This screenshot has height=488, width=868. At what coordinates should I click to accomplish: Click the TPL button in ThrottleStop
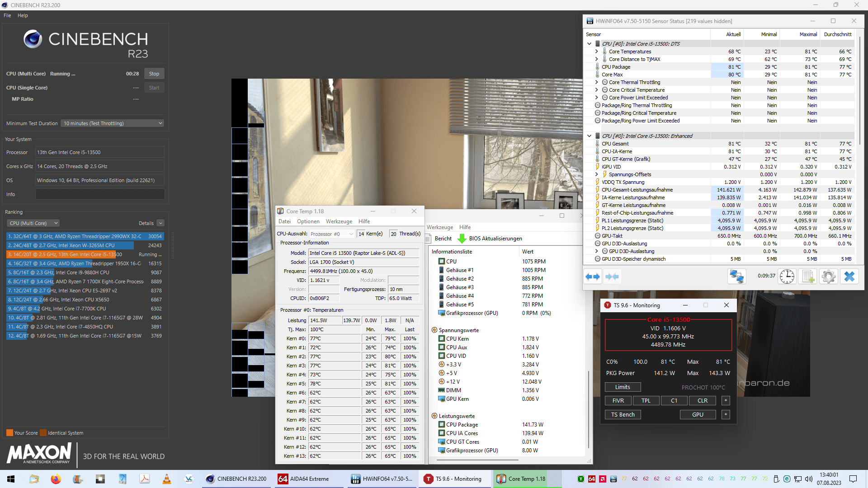coord(646,401)
